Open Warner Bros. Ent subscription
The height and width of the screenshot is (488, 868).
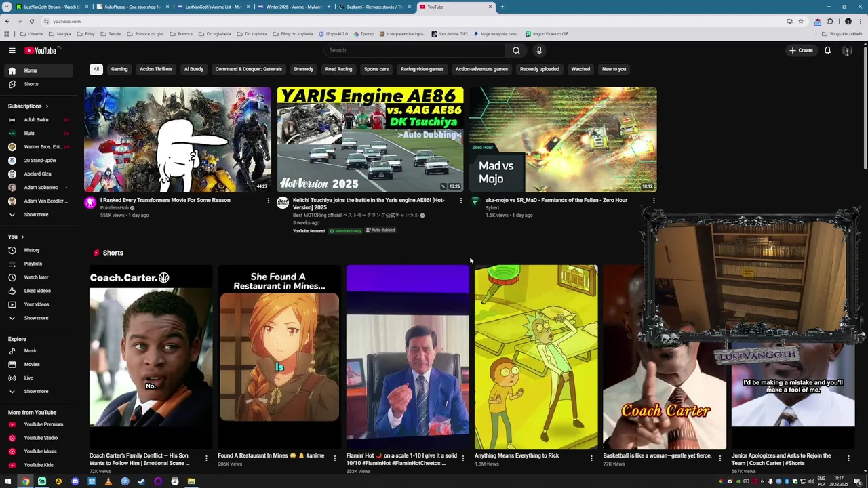(x=39, y=147)
